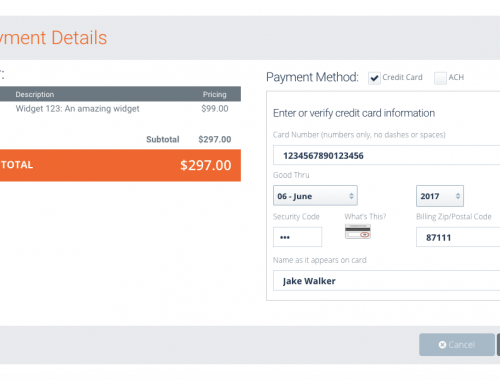500x380 pixels.
Task: Select the Widget 123 line item row
Action: point(120,109)
